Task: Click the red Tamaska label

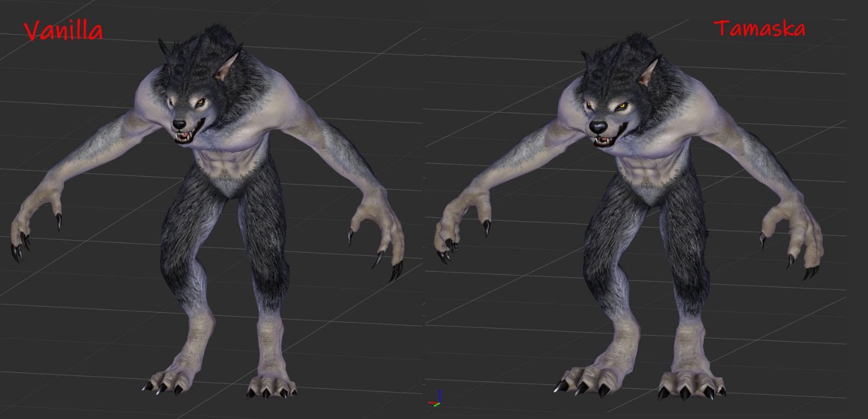Action: (x=759, y=28)
